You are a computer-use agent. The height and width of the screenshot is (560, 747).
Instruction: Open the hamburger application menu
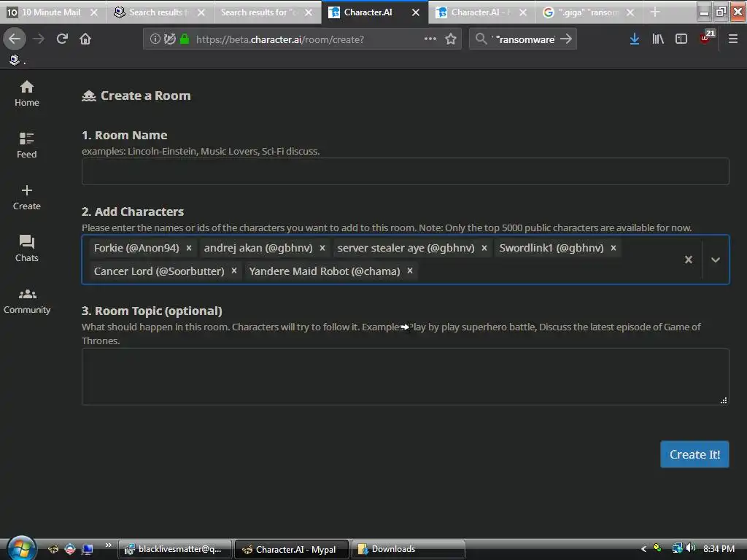(x=732, y=39)
